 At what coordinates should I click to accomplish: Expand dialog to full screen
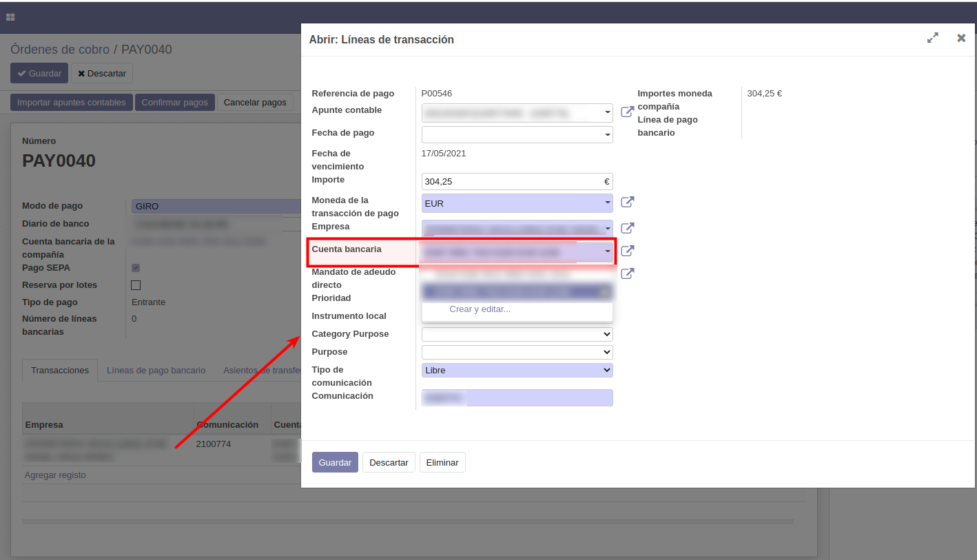tap(932, 39)
